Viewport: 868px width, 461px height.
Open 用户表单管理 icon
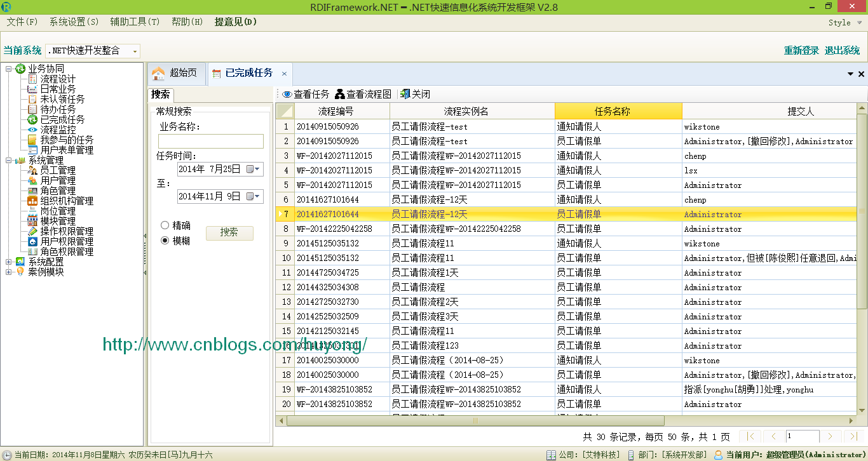tap(33, 150)
